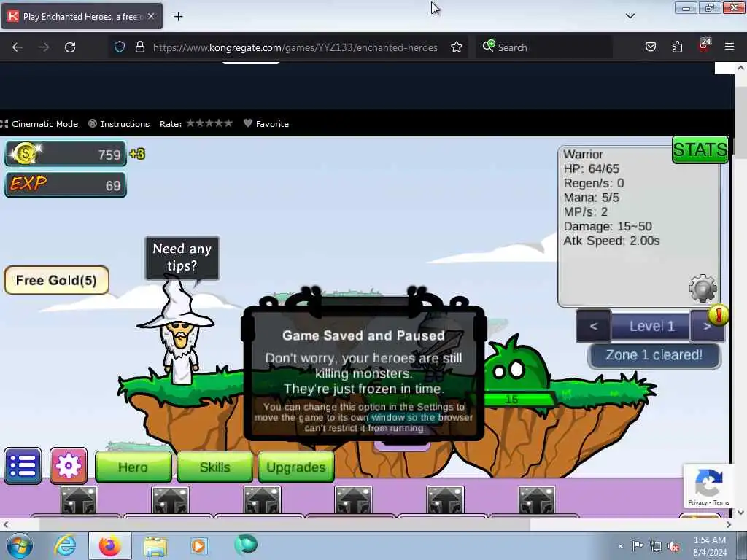The image size is (747, 560).
Task: Open the browser extensions puzzle icon
Action: (x=677, y=47)
